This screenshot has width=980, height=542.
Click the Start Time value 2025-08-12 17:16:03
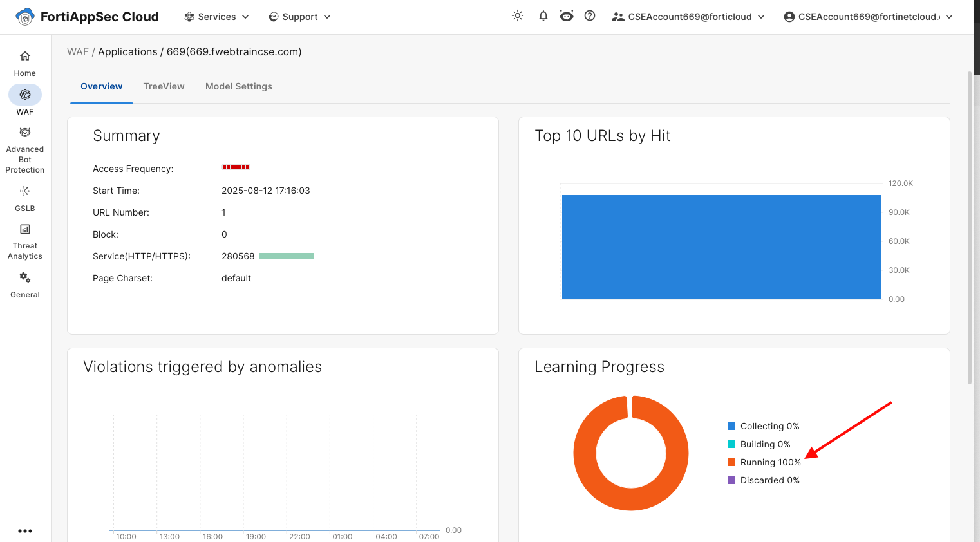click(x=266, y=191)
